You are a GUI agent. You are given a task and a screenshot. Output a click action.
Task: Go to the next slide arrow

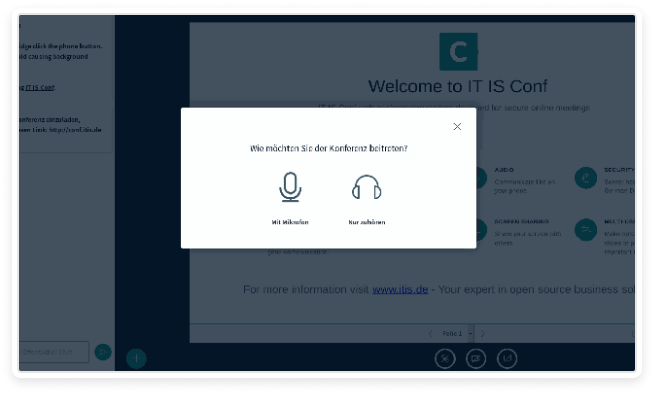point(483,334)
